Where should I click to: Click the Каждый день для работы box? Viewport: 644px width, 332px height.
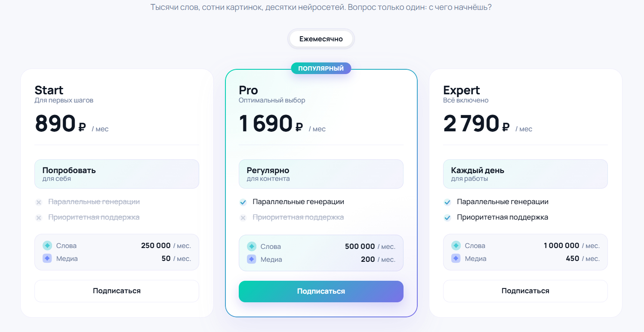[525, 174]
